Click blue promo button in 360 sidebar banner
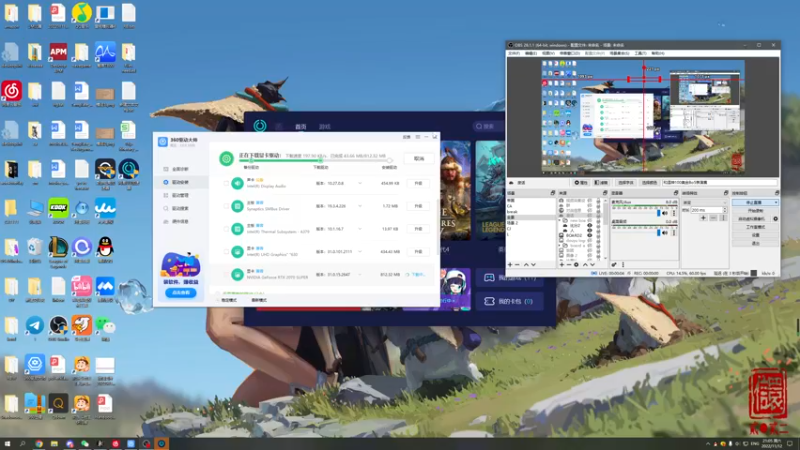The image size is (800, 450). pyautogui.click(x=181, y=292)
